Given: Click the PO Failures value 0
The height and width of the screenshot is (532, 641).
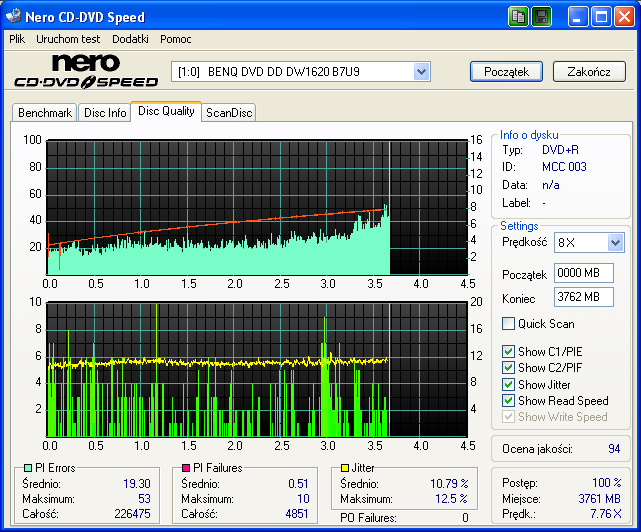Looking at the screenshot, I should click(x=465, y=518).
